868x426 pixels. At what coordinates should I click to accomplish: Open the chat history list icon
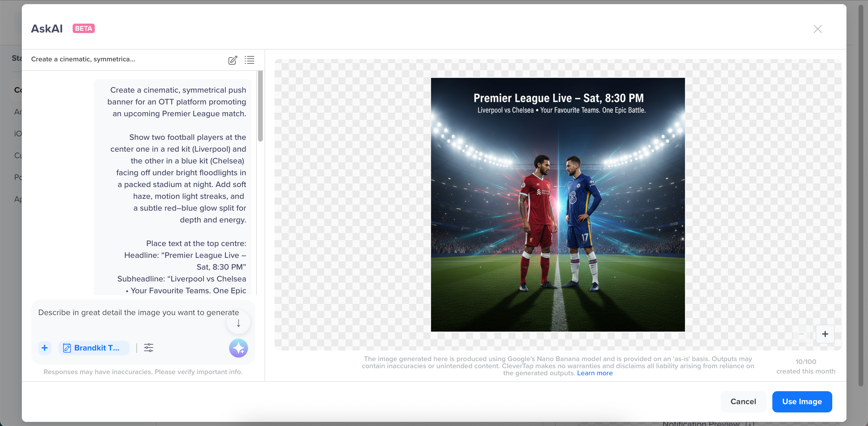(249, 60)
